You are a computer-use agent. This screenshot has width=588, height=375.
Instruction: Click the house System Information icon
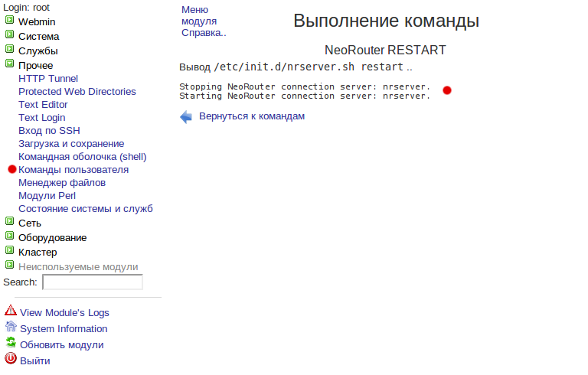coord(11,326)
